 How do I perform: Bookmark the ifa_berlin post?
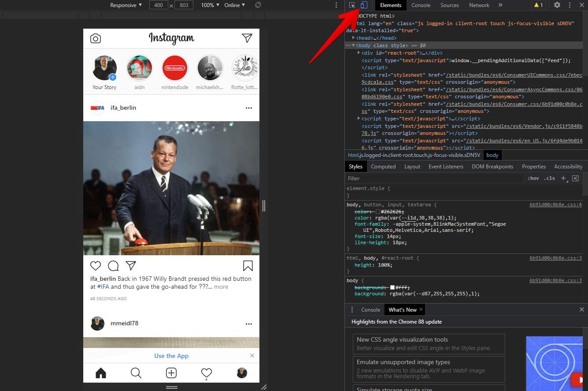(x=248, y=265)
